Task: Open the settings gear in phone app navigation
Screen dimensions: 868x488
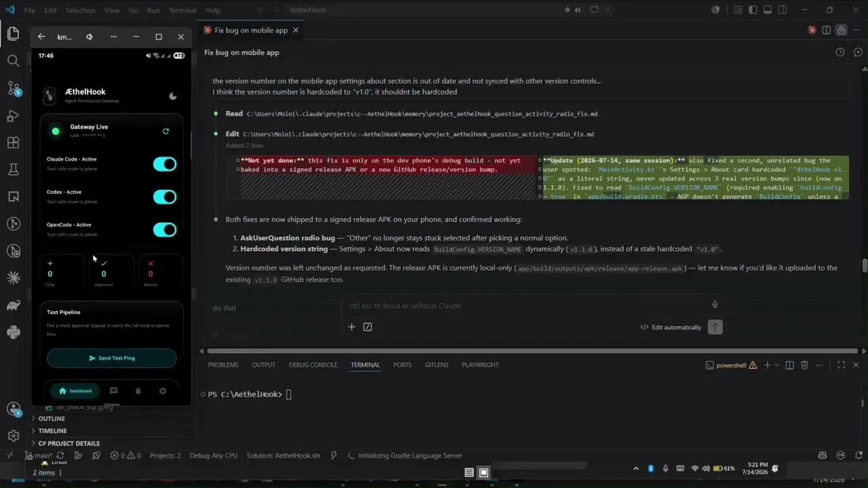Action: (x=163, y=391)
